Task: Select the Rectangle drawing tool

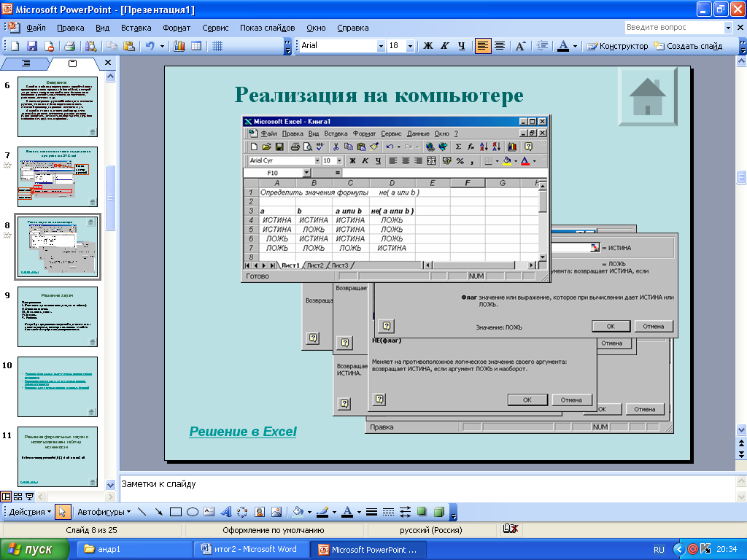Action: (x=176, y=512)
